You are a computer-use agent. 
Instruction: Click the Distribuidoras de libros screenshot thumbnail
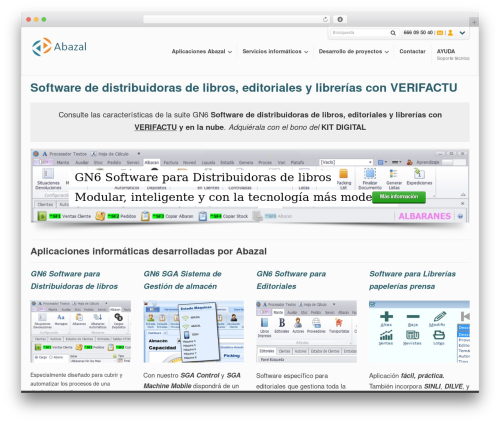coord(80,331)
